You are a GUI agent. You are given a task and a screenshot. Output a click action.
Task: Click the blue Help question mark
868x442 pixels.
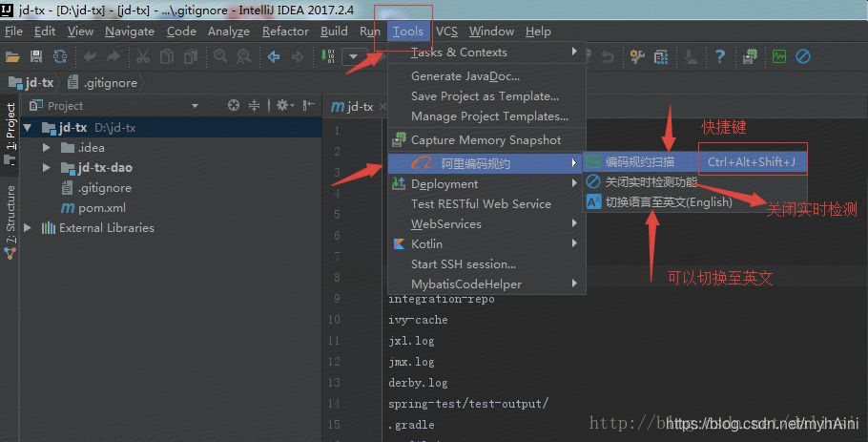point(719,56)
